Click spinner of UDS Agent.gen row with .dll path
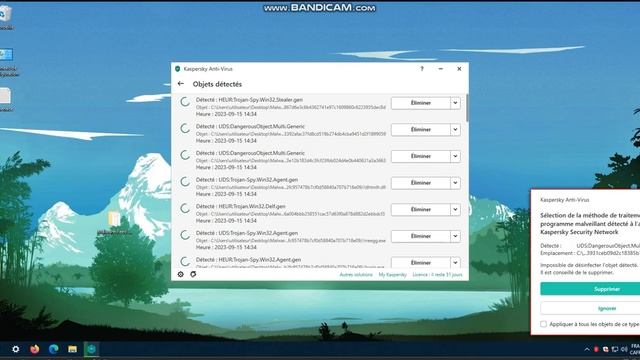Viewport: 640px width, 360px height. (x=185, y=182)
